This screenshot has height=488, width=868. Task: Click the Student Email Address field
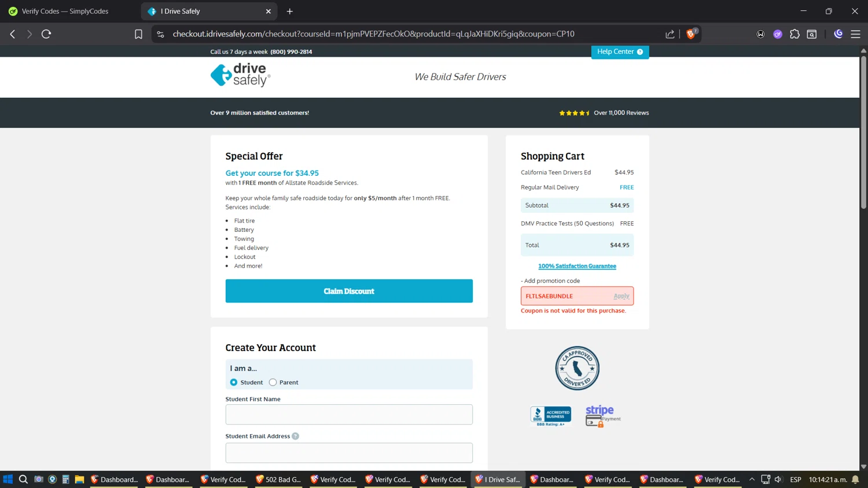click(x=349, y=453)
